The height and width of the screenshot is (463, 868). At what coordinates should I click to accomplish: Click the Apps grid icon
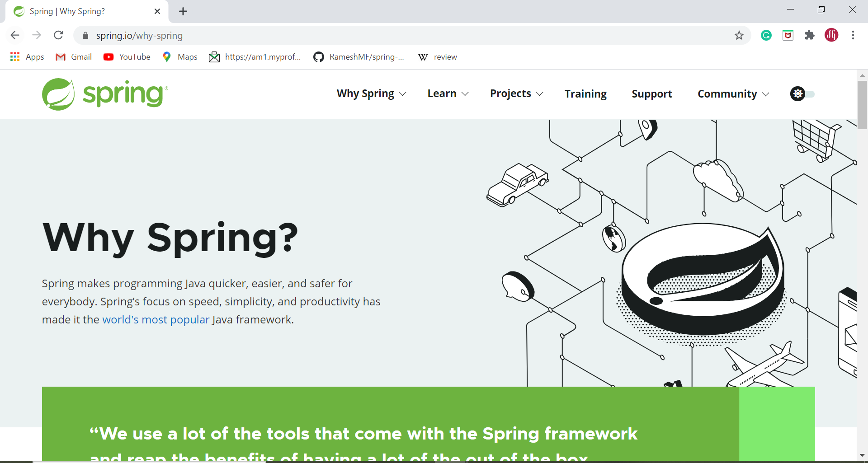point(14,57)
